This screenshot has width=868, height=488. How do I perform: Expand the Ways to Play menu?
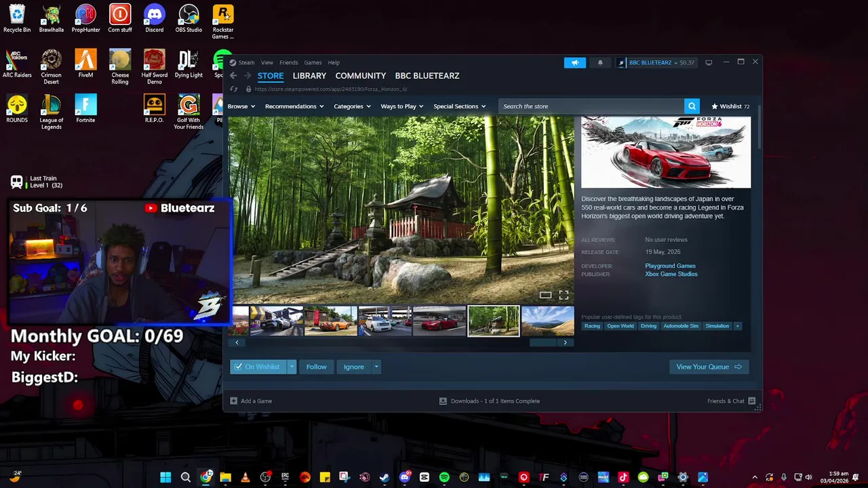(402, 106)
